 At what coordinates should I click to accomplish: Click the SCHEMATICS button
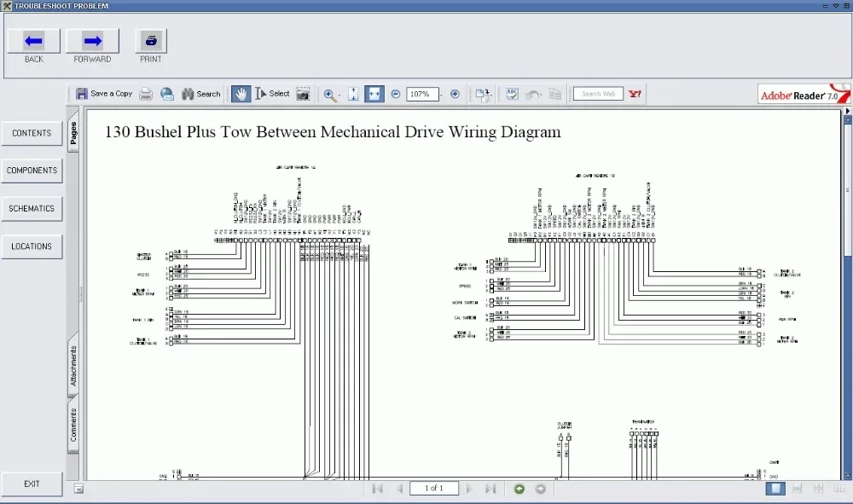point(32,208)
